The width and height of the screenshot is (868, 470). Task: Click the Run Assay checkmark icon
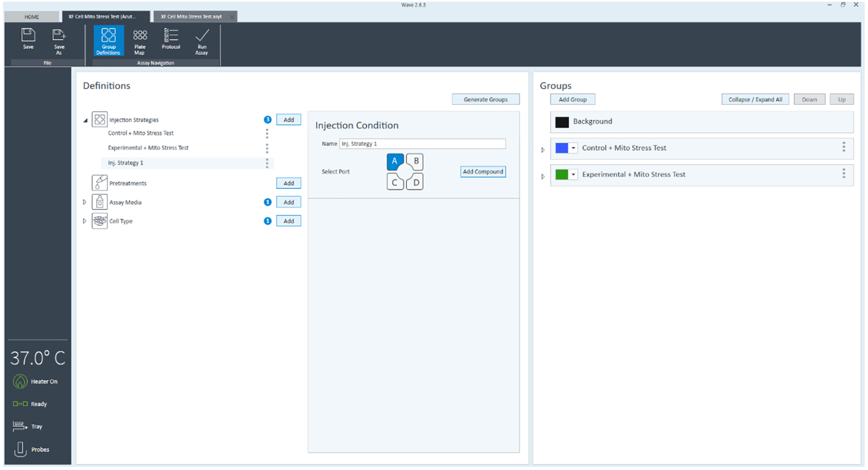202,36
